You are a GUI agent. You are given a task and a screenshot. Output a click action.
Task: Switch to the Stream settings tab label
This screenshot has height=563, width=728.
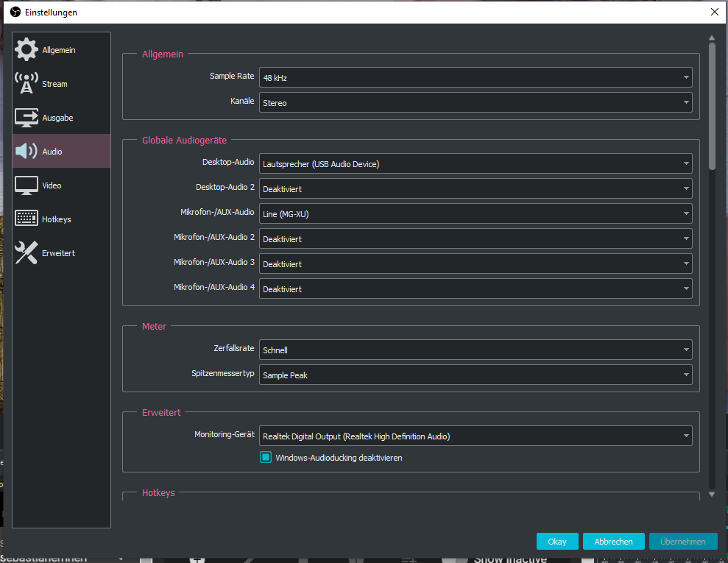(x=54, y=84)
